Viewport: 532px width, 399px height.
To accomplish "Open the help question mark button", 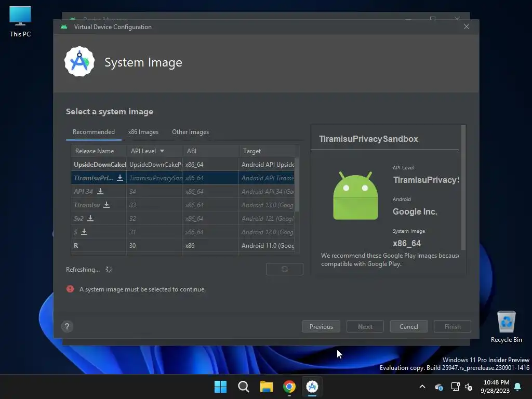I will coord(67,326).
